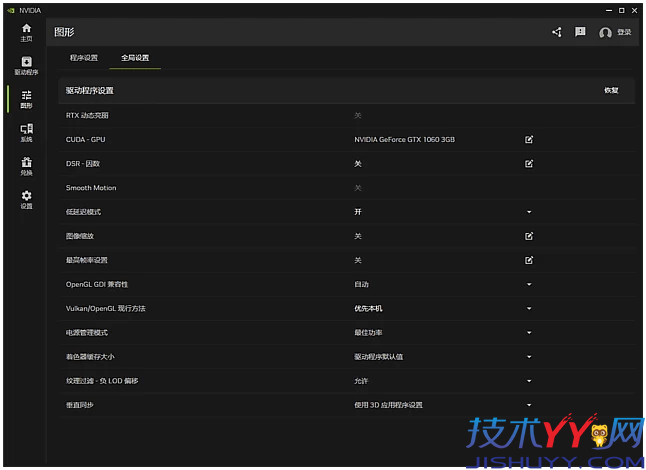Click the 自动 value for OpenGL GDI
Screen dimensions: 646x470
tap(361, 284)
